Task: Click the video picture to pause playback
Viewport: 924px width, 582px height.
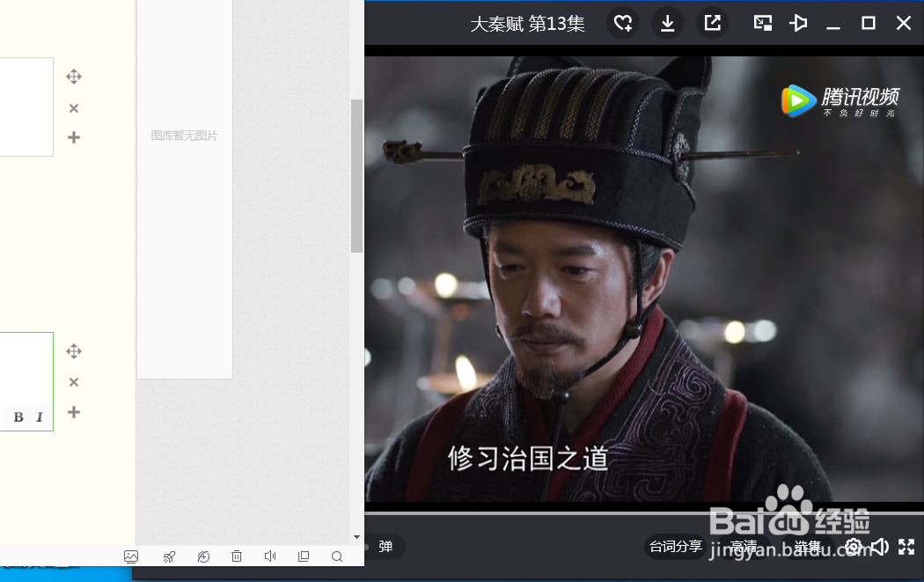Action: 644,279
